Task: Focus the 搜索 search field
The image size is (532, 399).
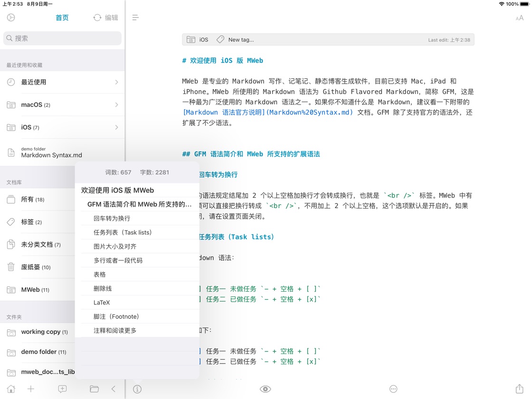Action: pyautogui.click(x=62, y=38)
